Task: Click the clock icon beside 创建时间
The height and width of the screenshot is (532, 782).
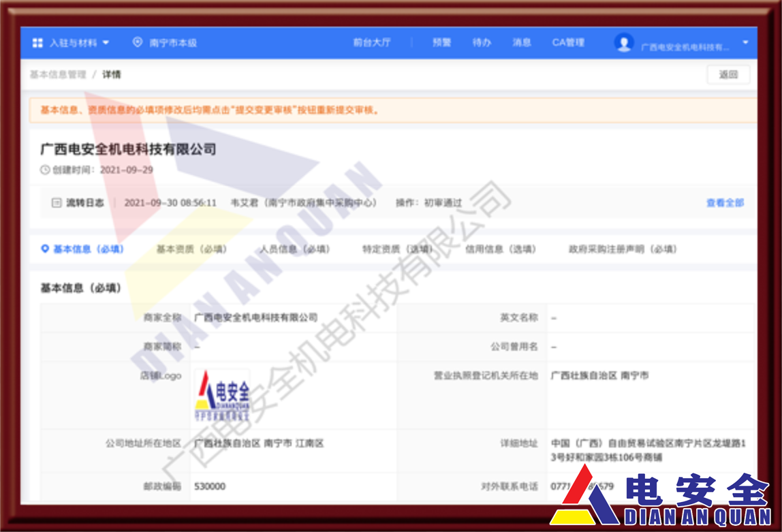Action: (x=45, y=170)
